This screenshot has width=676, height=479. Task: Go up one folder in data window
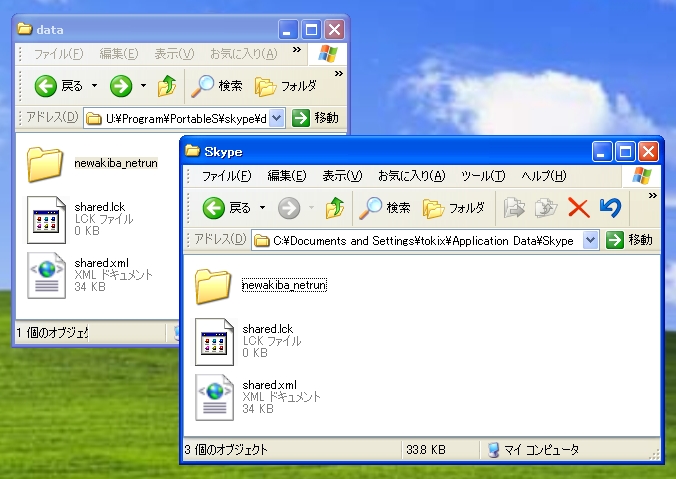point(167,86)
